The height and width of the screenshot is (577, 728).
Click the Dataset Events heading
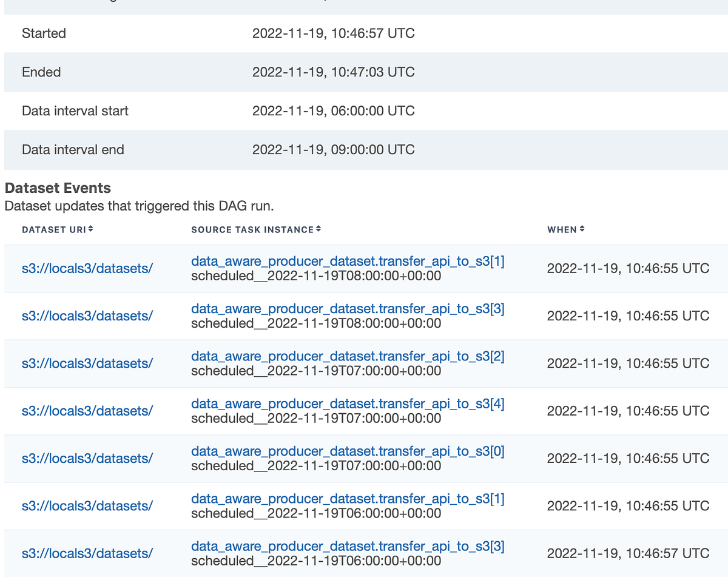pos(58,188)
